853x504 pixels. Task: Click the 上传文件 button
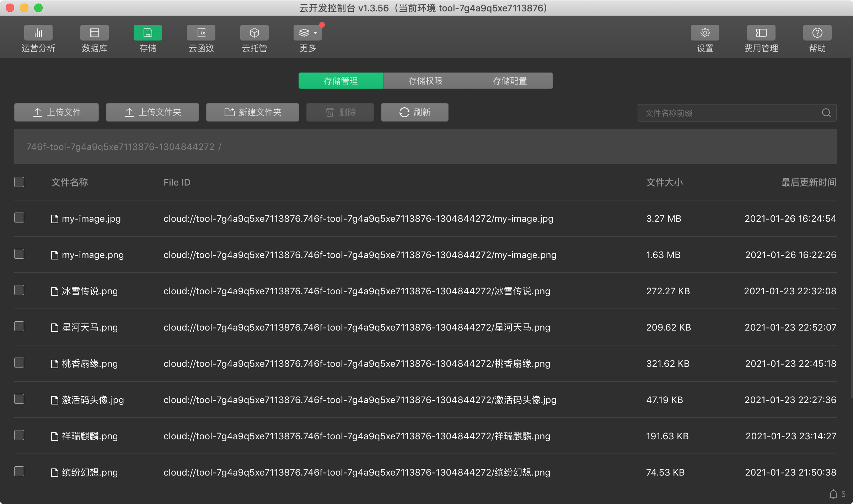[57, 112]
